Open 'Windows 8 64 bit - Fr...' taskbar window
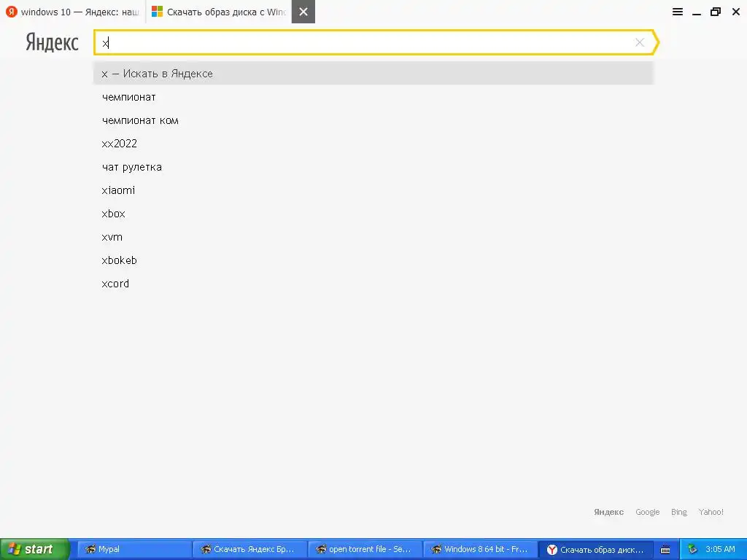 [480, 549]
